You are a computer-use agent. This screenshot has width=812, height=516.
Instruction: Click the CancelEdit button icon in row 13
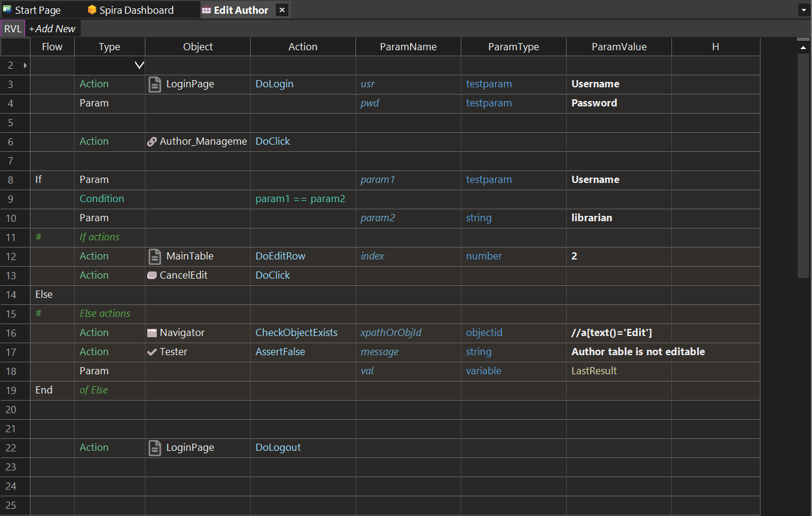tap(152, 276)
